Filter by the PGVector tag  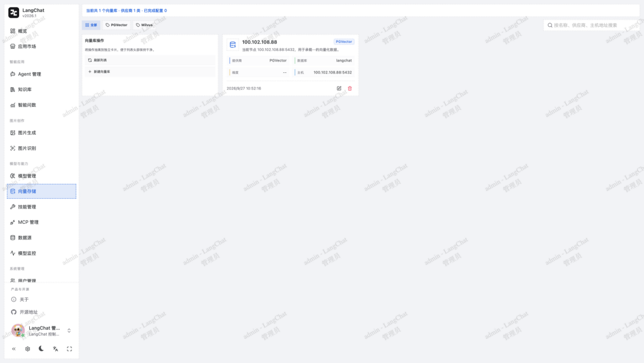pyautogui.click(x=117, y=25)
